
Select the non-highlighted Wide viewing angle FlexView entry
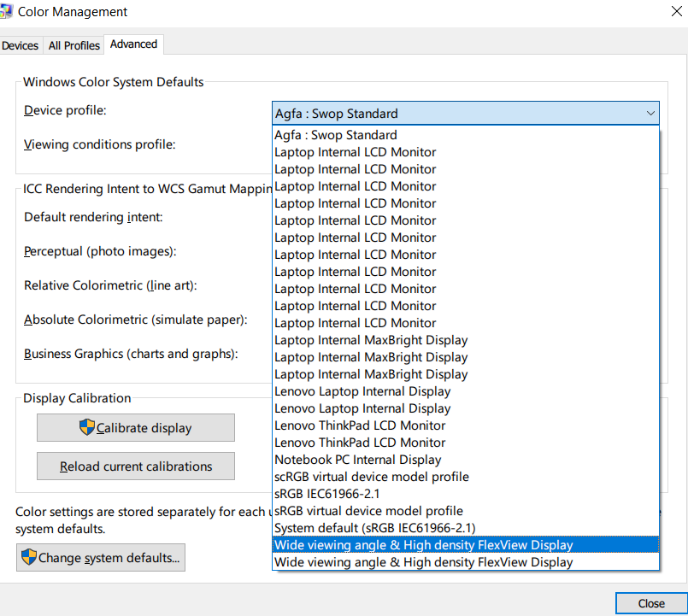[466, 562]
